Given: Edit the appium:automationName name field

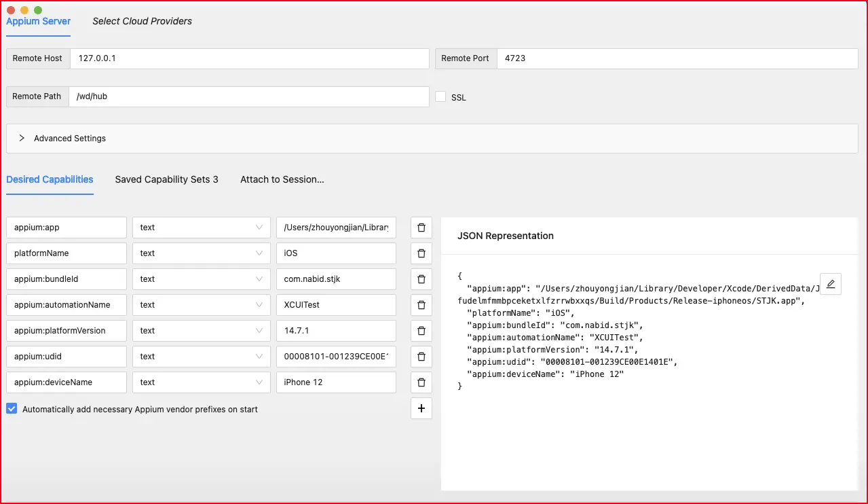Looking at the screenshot, I should click(x=67, y=305).
